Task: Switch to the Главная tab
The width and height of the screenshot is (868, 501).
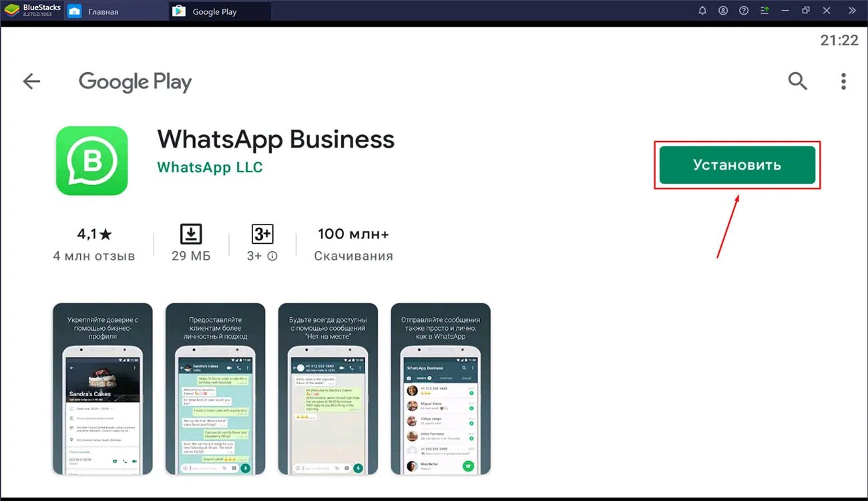Action: [116, 11]
